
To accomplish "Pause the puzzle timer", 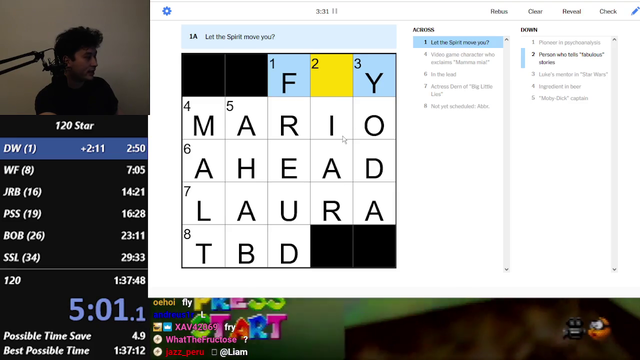I will (335, 11).
